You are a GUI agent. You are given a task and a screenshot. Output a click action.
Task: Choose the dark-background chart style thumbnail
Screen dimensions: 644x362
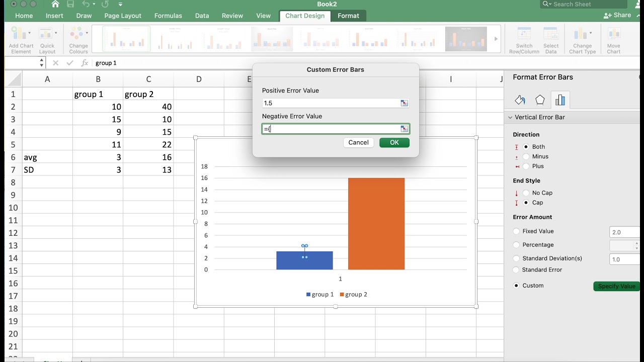(466, 39)
